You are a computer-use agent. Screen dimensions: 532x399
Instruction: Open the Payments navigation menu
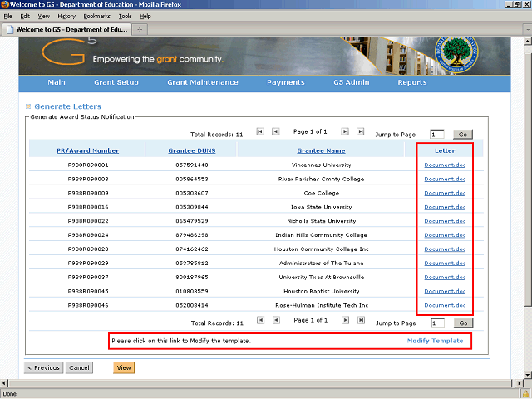click(285, 82)
